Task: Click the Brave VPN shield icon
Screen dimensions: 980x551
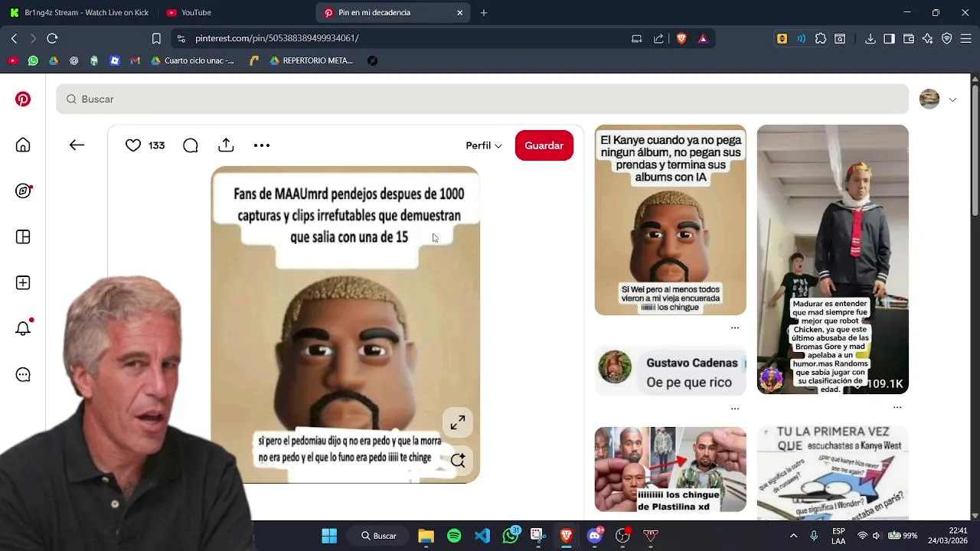Action: (x=947, y=38)
